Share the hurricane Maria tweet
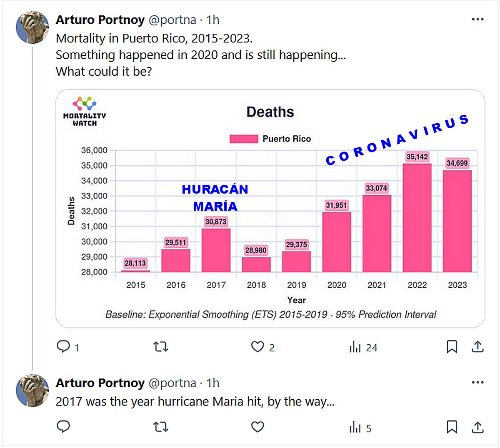This screenshot has height=448, width=500. (x=477, y=427)
